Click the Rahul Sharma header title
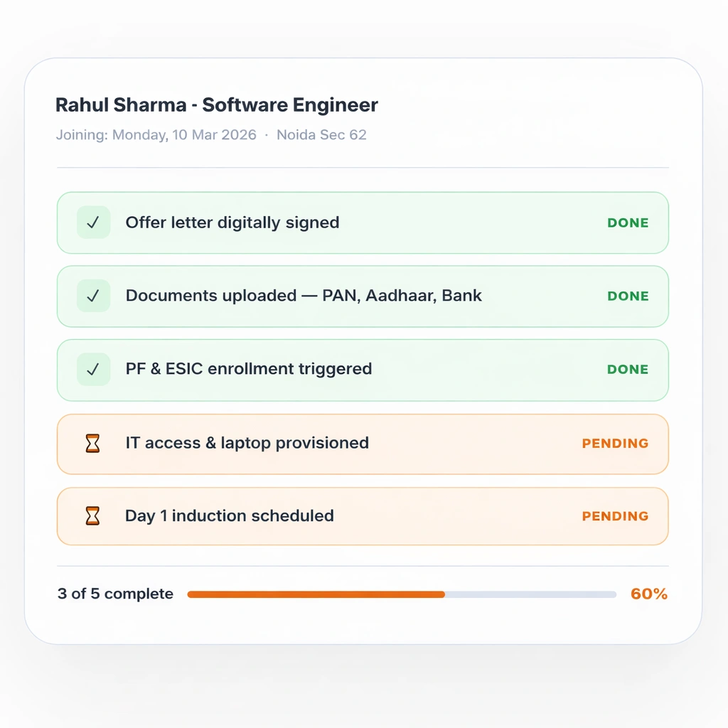The height and width of the screenshot is (728, 728). [x=215, y=105]
